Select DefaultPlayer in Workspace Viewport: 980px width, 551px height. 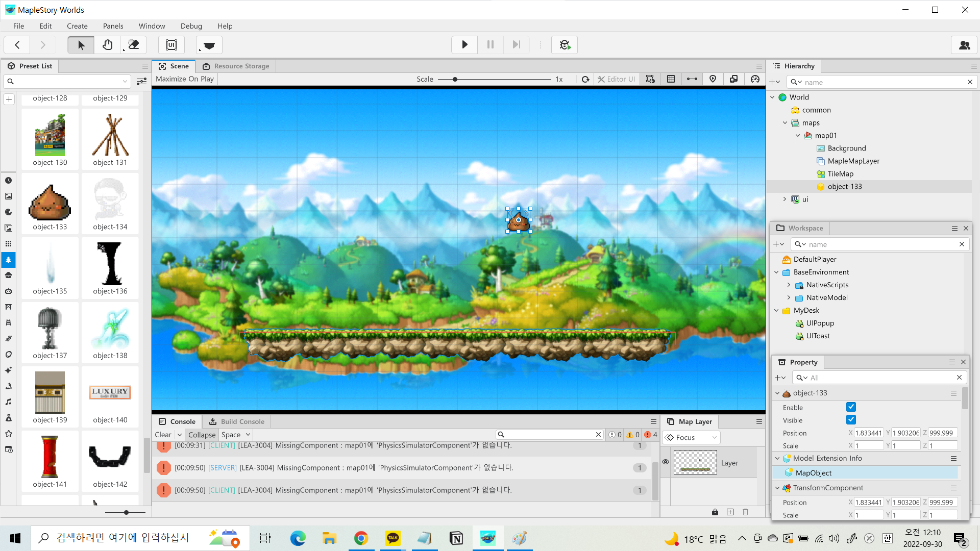click(815, 259)
